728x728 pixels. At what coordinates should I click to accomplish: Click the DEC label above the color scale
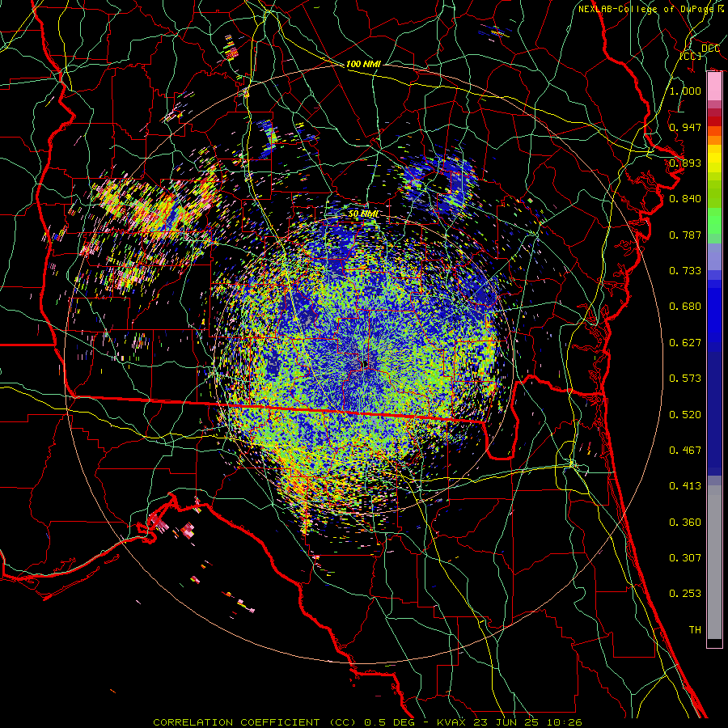(x=710, y=49)
